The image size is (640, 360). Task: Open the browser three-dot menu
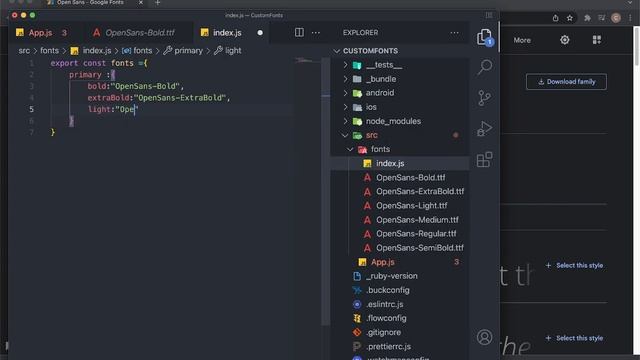click(630, 18)
